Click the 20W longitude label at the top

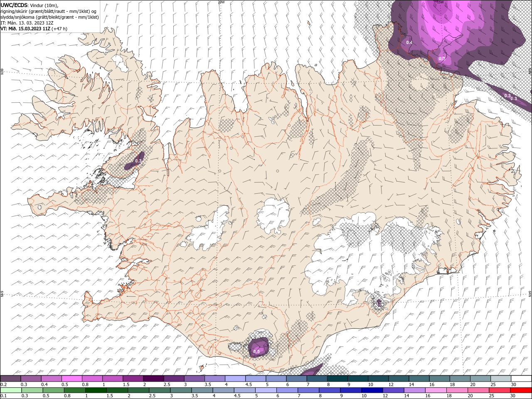pyautogui.click(x=221, y=2)
